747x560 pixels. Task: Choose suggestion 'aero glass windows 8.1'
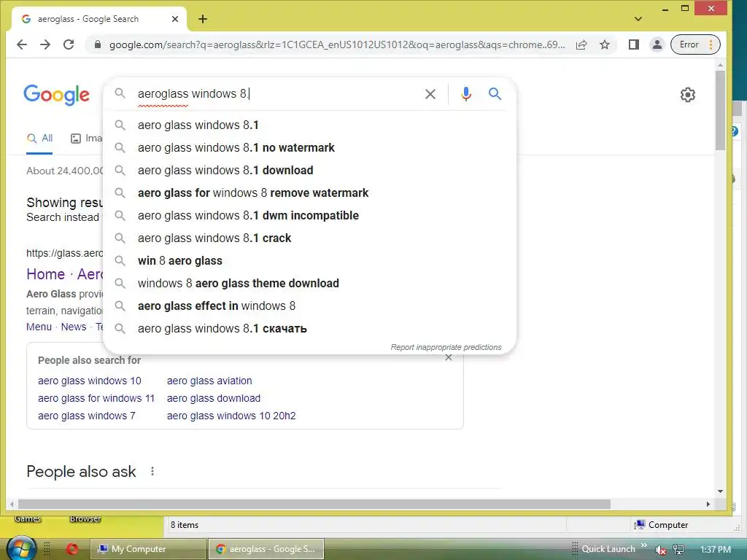point(309,125)
